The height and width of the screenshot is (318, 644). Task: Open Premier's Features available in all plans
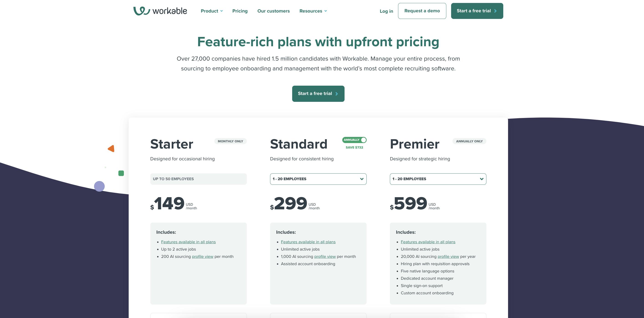(428, 242)
